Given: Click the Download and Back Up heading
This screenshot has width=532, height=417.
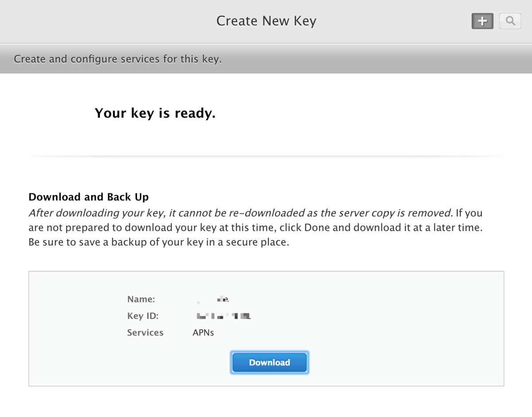Looking at the screenshot, I should tap(88, 197).
